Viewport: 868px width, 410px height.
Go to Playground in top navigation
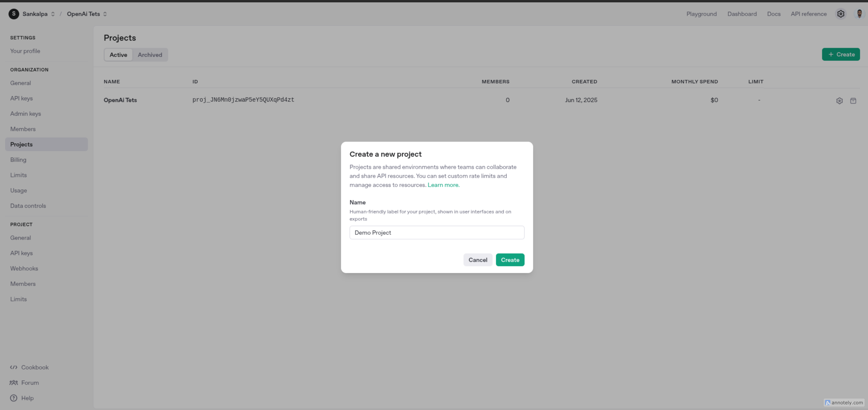coord(701,14)
